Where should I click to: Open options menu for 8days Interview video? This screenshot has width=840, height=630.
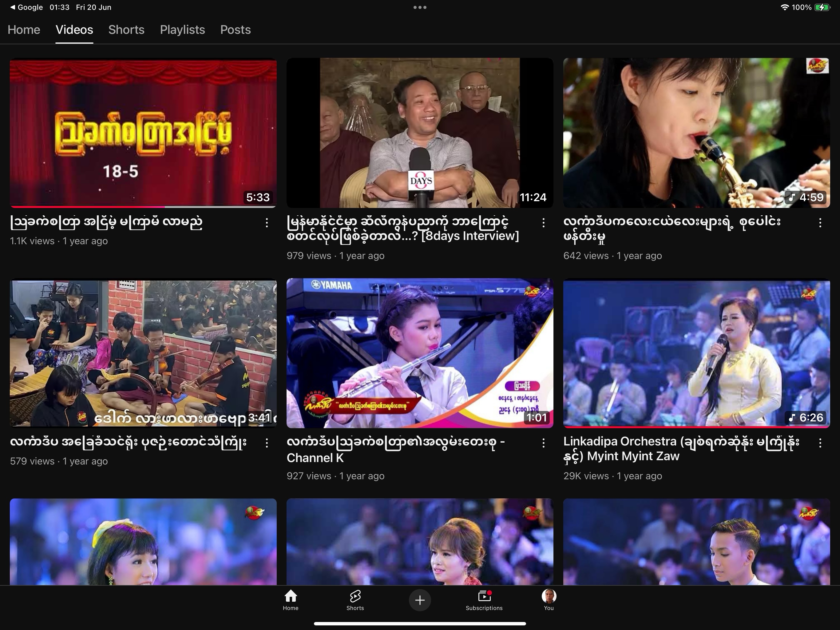pyautogui.click(x=543, y=223)
